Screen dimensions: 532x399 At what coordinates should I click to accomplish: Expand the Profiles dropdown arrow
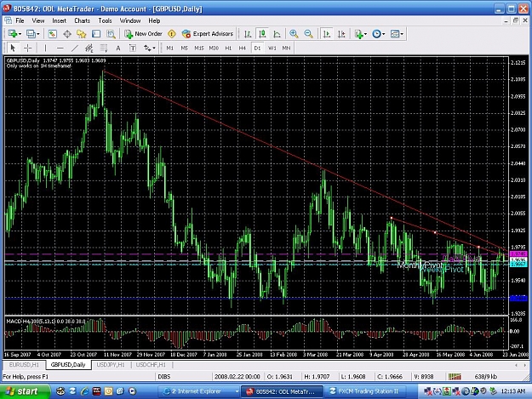point(38,34)
